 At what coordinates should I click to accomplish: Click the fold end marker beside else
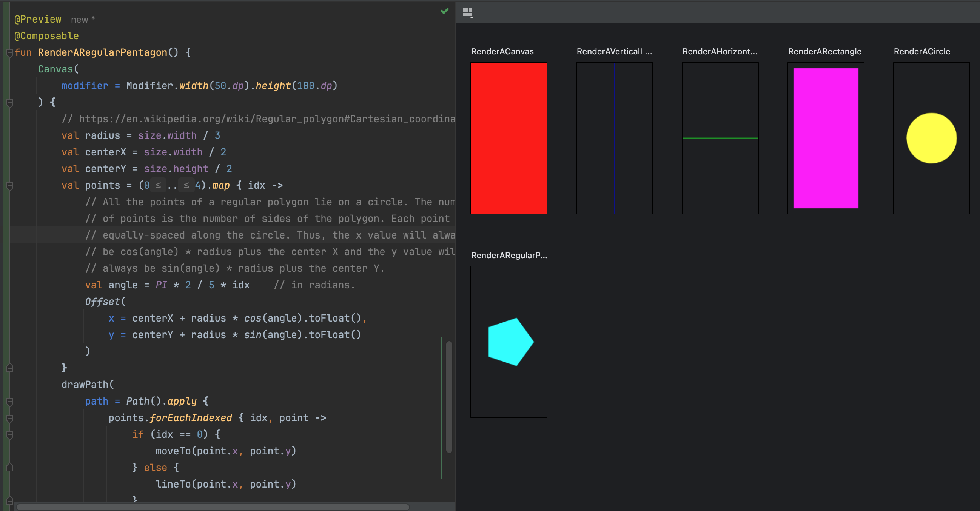pos(10,468)
